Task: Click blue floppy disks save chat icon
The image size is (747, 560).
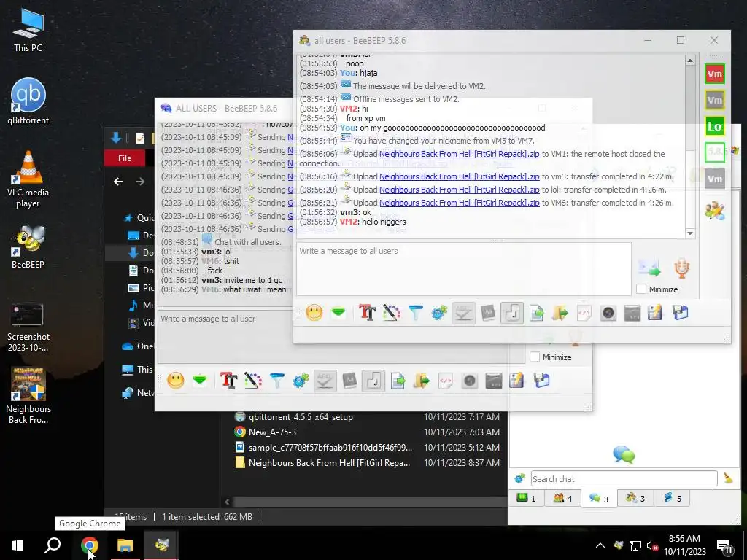Action: pyautogui.click(x=681, y=313)
